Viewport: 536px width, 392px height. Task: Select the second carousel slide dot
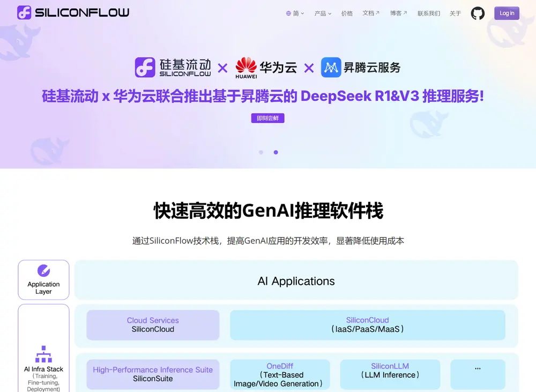pyautogui.click(x=276, y=152)
